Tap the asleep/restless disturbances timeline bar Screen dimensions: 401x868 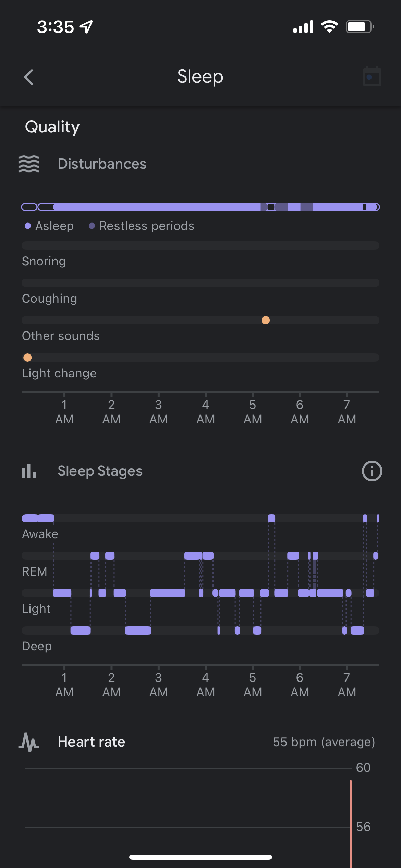click(x=200, y=207)
